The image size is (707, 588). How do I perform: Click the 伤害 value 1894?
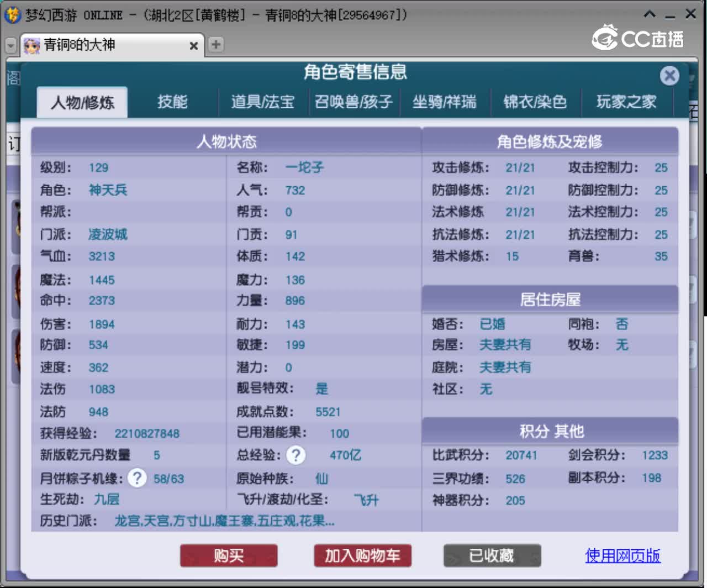tap(102, 324)
